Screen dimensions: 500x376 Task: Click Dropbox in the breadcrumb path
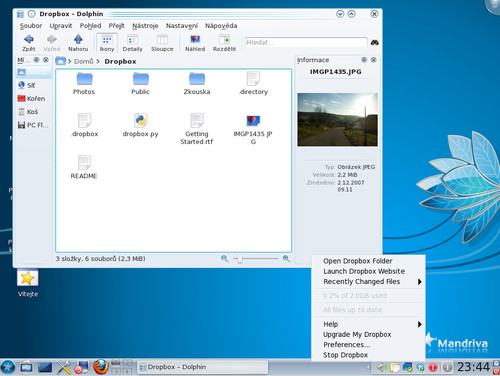coord(120,61)
